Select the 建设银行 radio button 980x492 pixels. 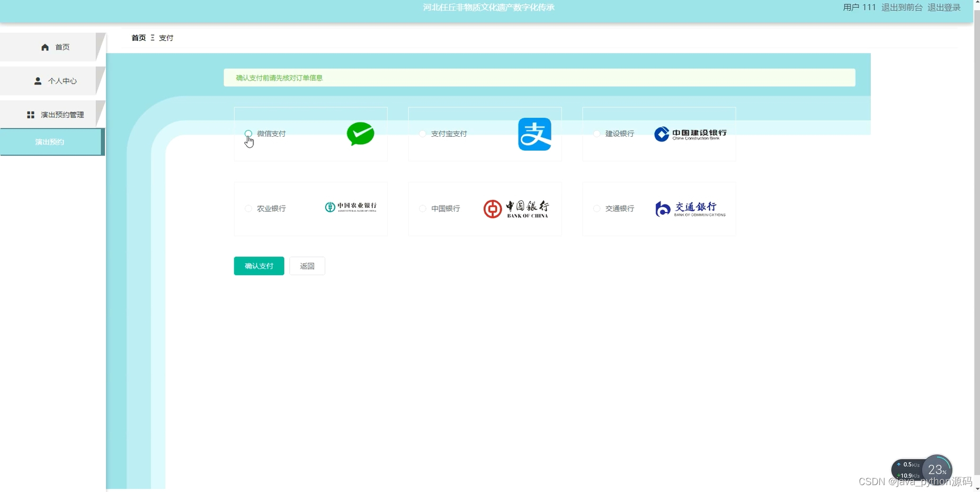coord(596,134)
